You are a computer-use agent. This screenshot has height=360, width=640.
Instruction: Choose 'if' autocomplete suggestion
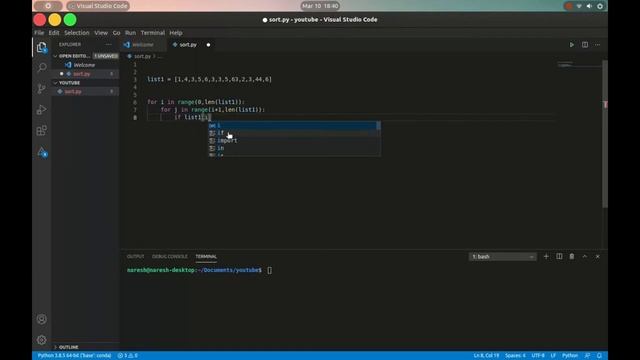(294, 133)
